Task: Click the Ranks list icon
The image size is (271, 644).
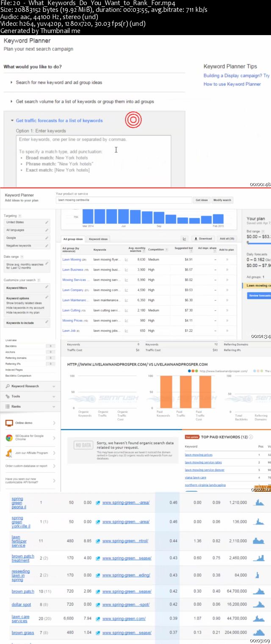Action: pyautogui.click(x=8, y=406)
